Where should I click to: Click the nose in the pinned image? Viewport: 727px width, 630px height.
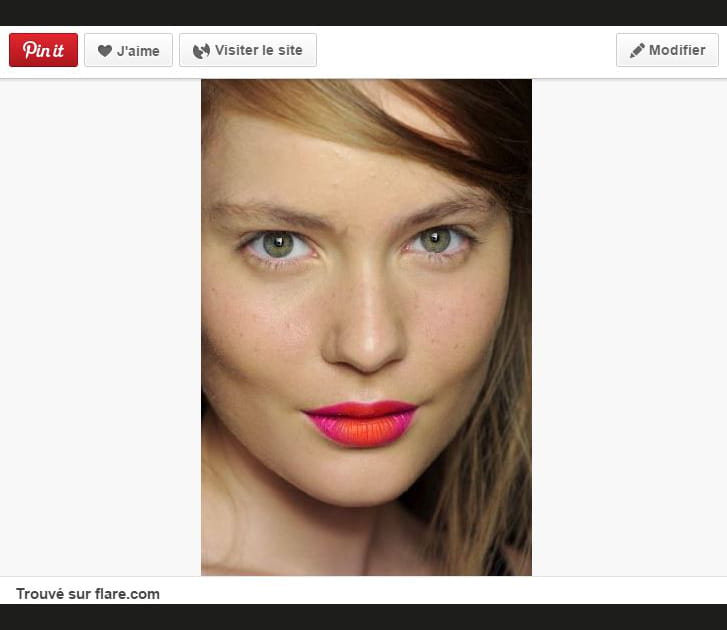coord(364,340)
